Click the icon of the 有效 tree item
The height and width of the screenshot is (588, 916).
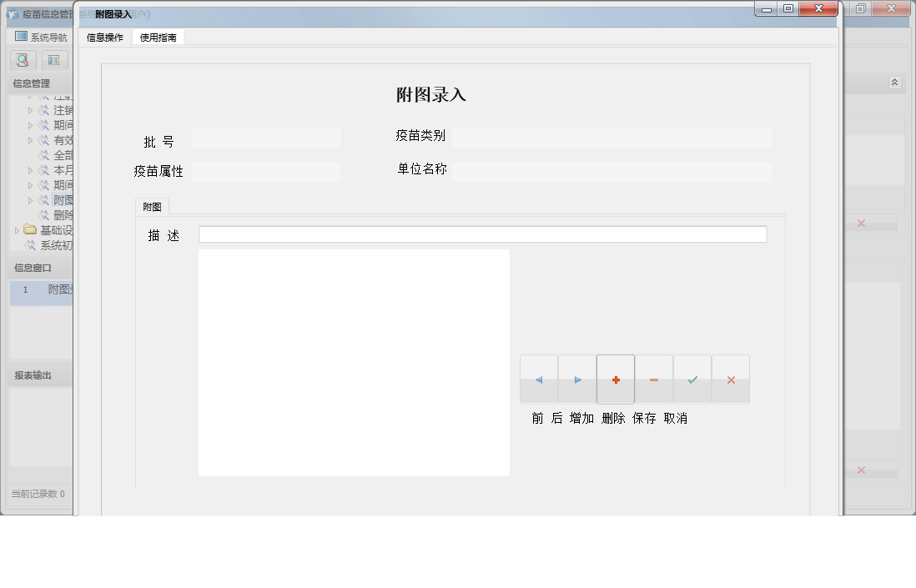(44, 140)
